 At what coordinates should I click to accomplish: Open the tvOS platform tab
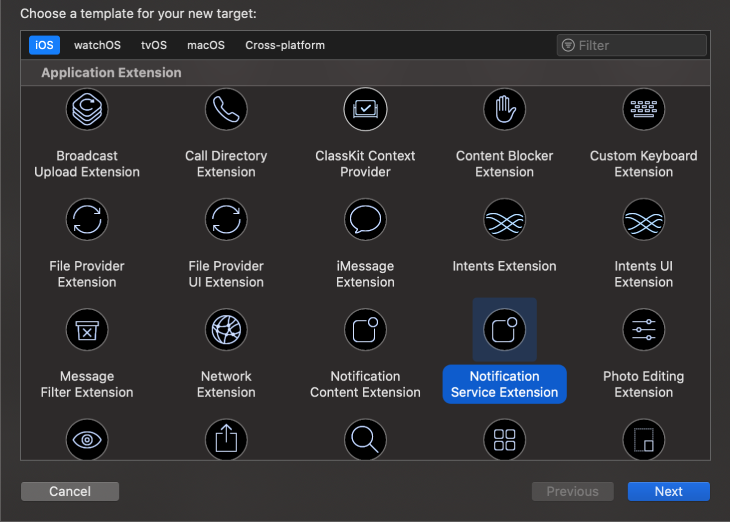click(154, 45)
